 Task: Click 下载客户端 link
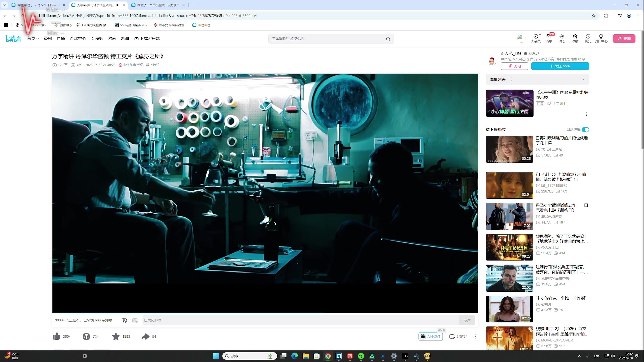147,39
